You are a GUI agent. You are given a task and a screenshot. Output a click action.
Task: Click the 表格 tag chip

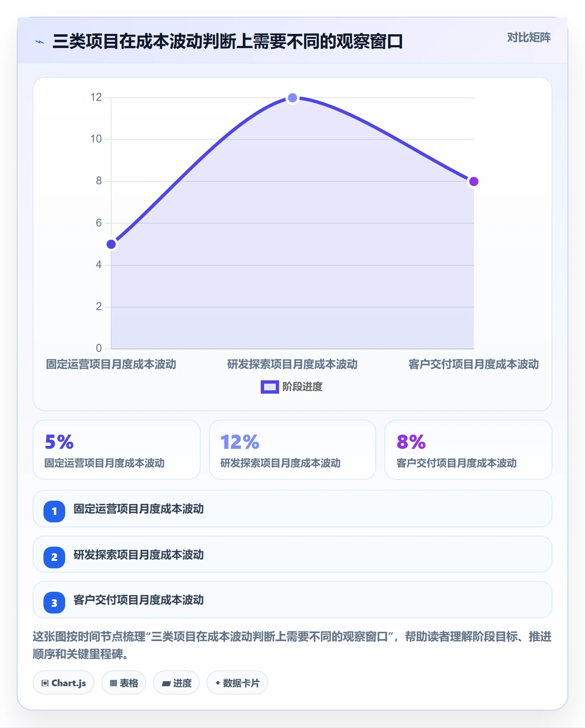pyautogui.click(x=124, y=683)
